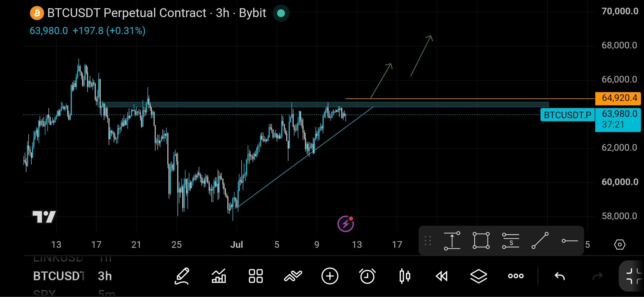Start bar replay rewind icon

442,276
